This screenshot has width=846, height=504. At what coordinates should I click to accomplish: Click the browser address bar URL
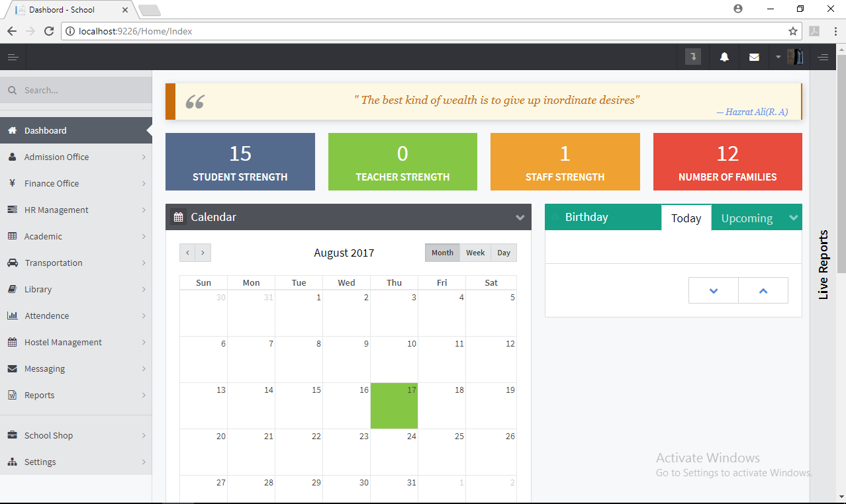click(136, 31)
